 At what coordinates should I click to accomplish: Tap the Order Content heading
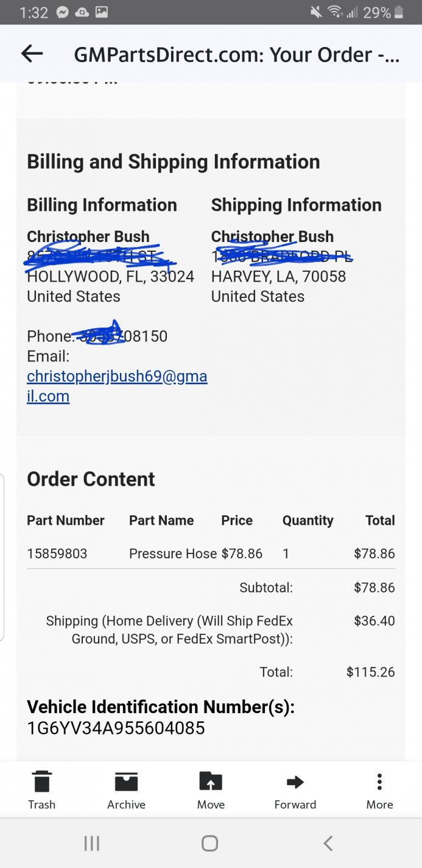[91, 479]
